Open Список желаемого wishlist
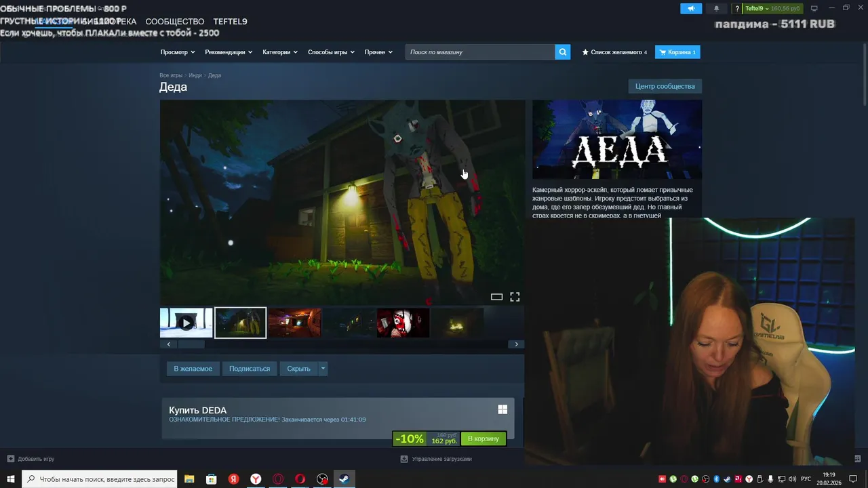The height and width of the screenshot is (488, 868). [x=614, y=52]
